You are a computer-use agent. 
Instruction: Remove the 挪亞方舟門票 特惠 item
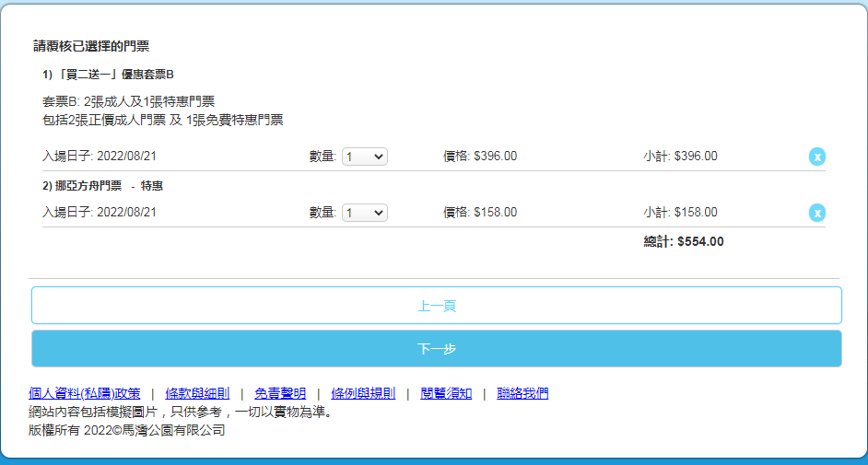817,213
